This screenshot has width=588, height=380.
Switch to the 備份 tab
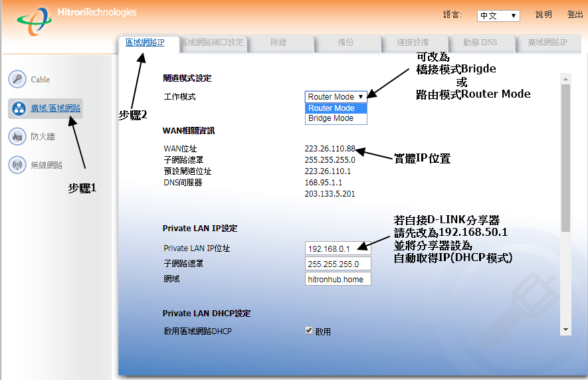(x=345, y=43)
